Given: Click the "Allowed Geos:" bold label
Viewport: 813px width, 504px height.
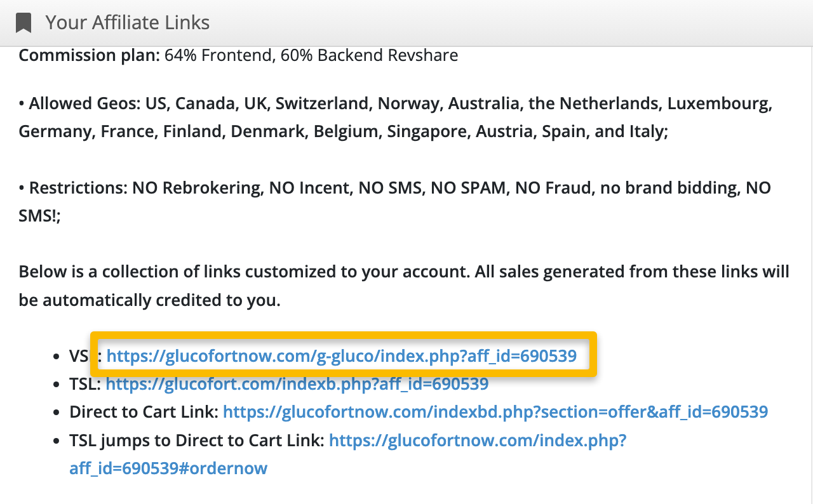Looking at the screenshot, I should [x=84, y=103].
